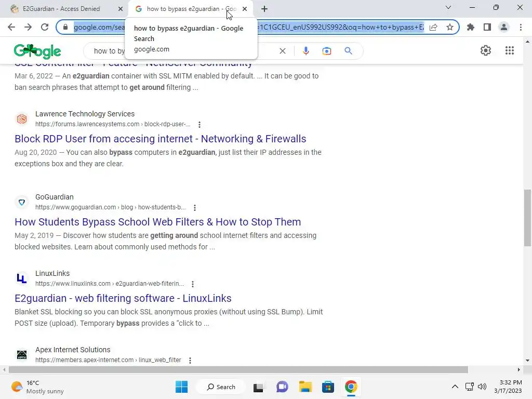Open more options for Lawrence Technology result
This screenshot has width=532, height=399.
199,125
